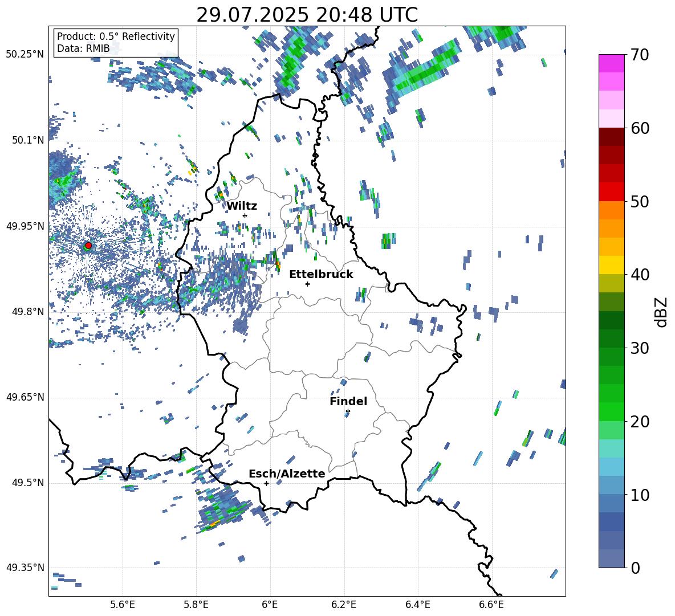
Task: Click the long green rain band in the northeast
Action: coord(425,69)
